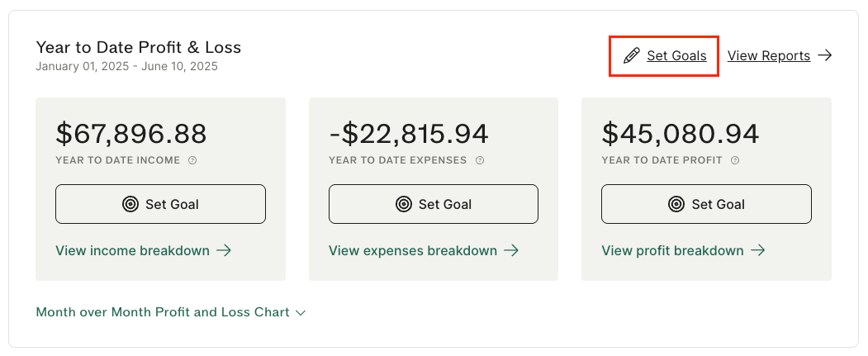Click the pencil icon beside Set Goals
868x356 pixels.
631,56
